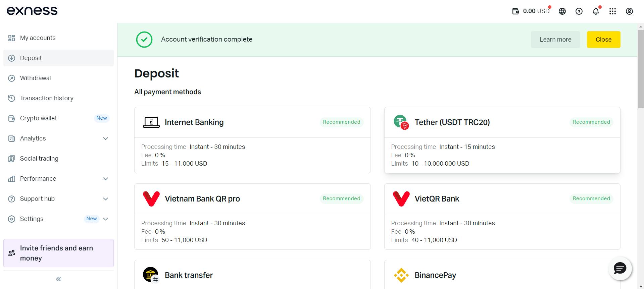Click Recommended badge on Tether card
644x289 pixels.
click(591, 122)
